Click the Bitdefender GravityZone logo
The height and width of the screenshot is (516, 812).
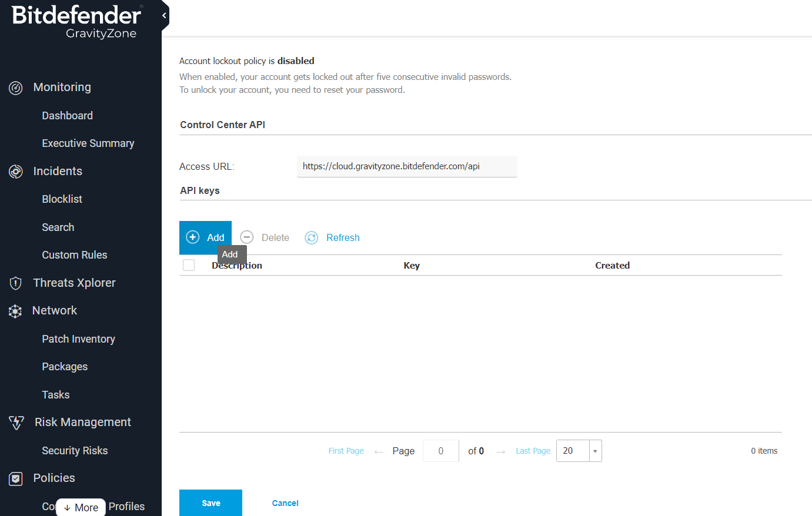pos(77,22)
